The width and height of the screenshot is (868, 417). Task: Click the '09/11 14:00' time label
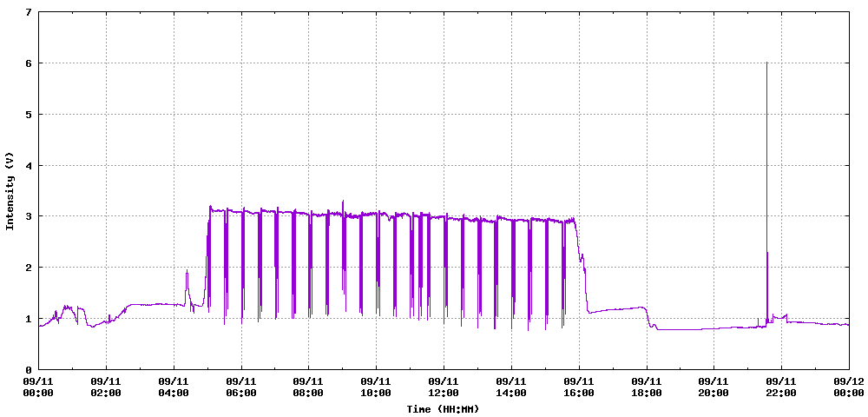point(511,387)
